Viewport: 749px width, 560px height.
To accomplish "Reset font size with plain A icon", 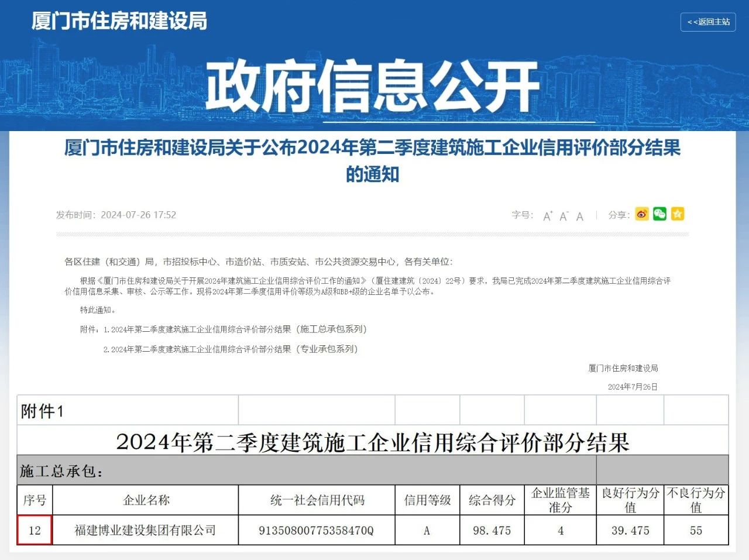I will coord(579,216).
